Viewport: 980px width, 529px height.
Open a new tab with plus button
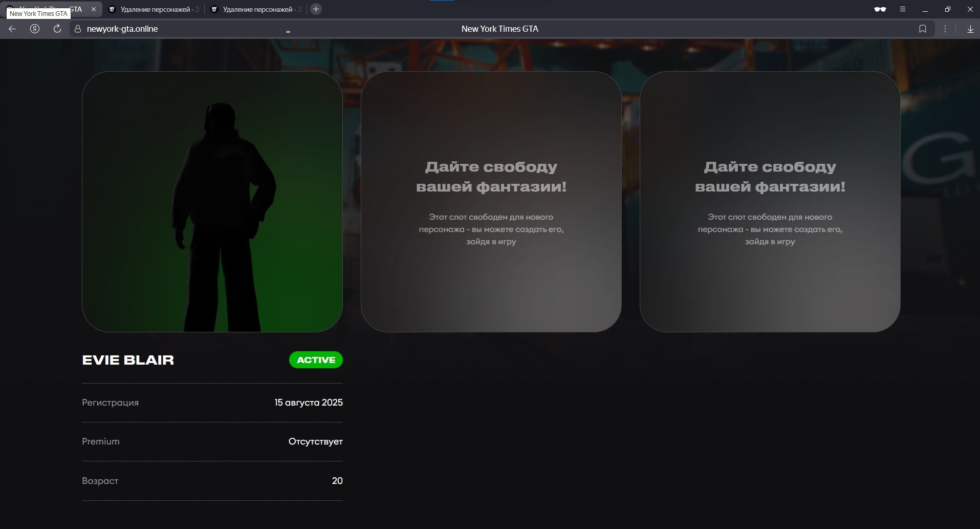tap(316, 9)
